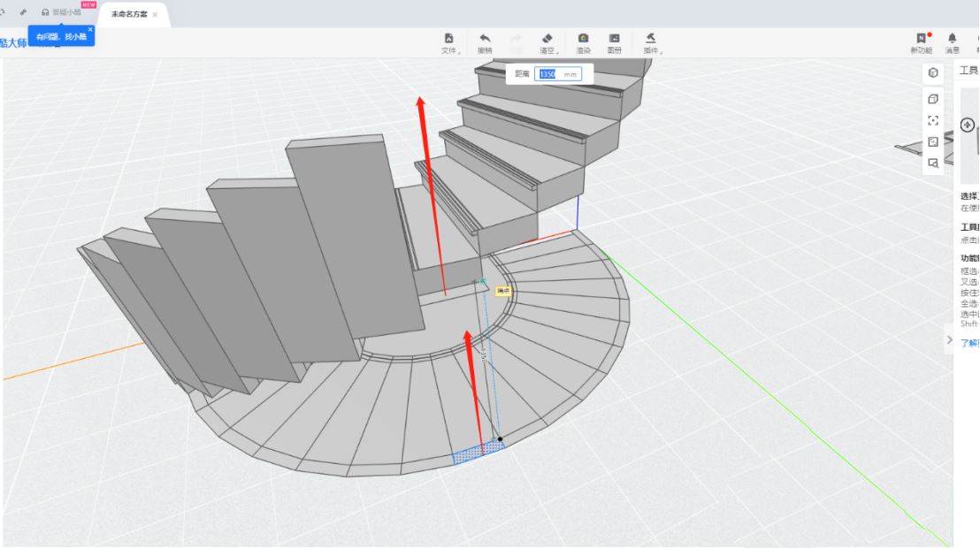Open the 文件 file menu

tap(449, 43)
